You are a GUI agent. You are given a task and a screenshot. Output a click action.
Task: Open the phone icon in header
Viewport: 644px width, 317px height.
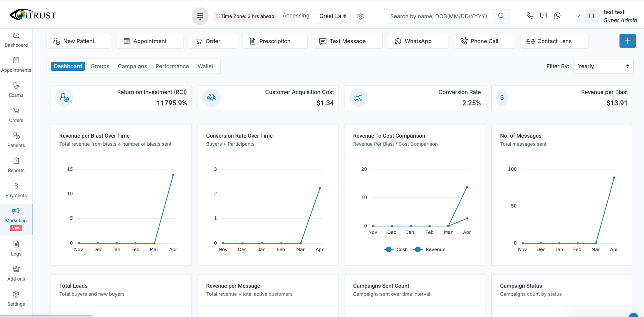tap(530, 16)
